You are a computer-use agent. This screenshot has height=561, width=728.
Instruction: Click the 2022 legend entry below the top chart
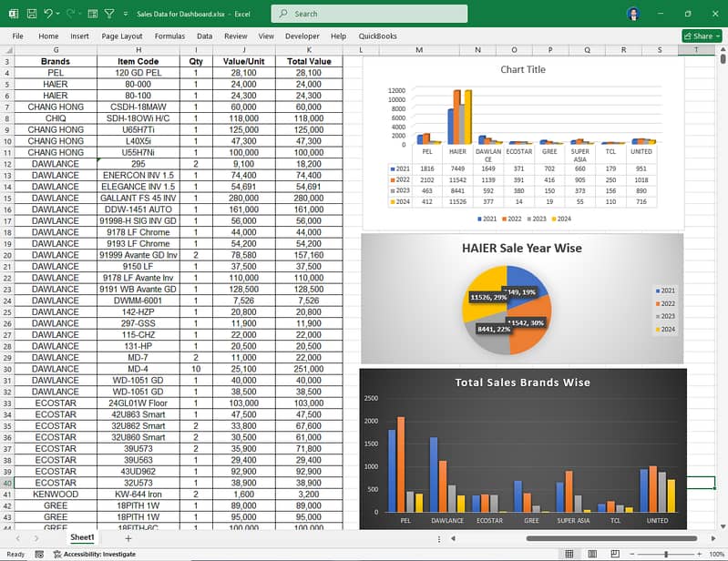(x=512, y=219)
